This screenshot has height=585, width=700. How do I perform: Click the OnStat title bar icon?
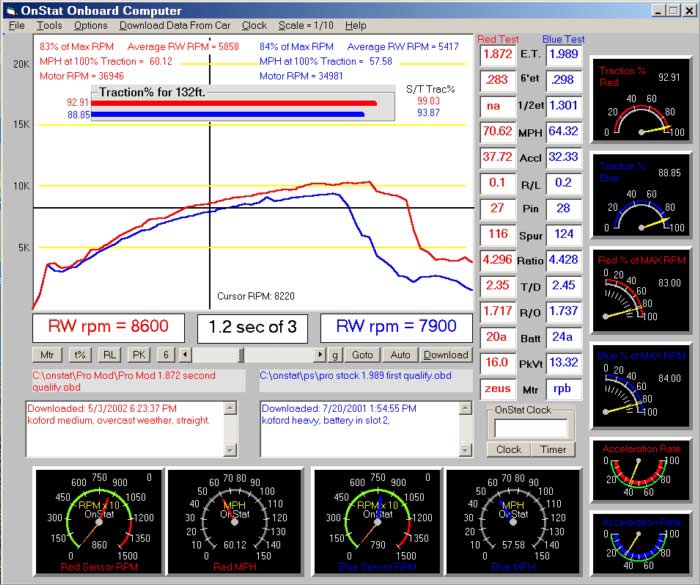(11, 10)
